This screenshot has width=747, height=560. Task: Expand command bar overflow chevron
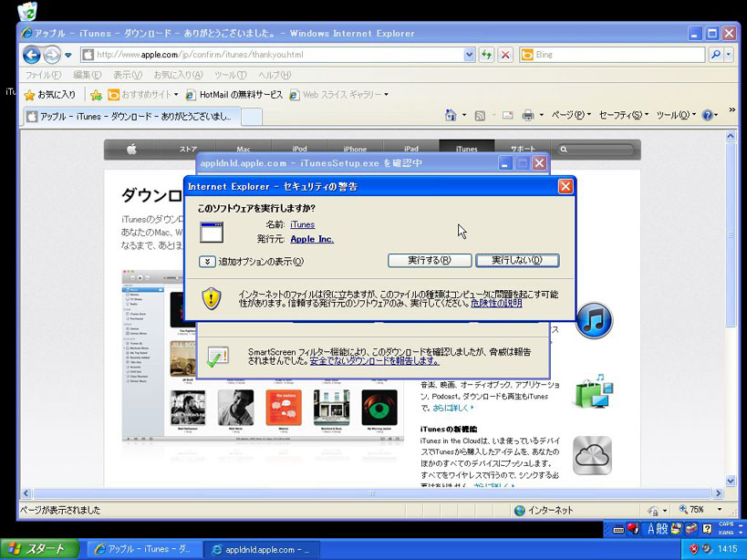pyautogui.click(x=732, y=110)
